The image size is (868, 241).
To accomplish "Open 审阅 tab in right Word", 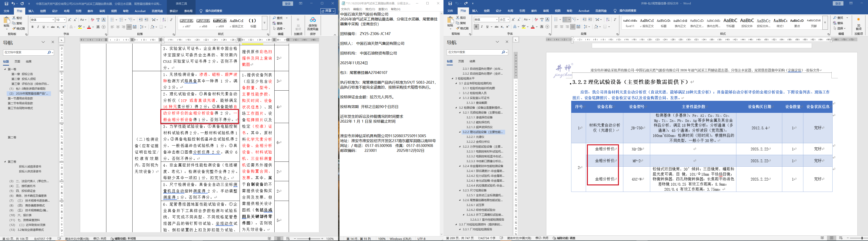I will [546, 11].
